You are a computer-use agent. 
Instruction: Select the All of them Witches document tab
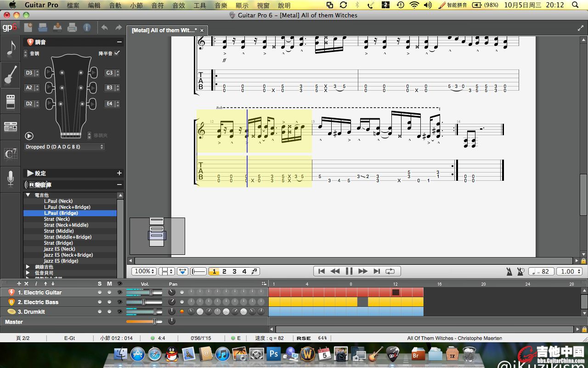click(x=167, y=30)
